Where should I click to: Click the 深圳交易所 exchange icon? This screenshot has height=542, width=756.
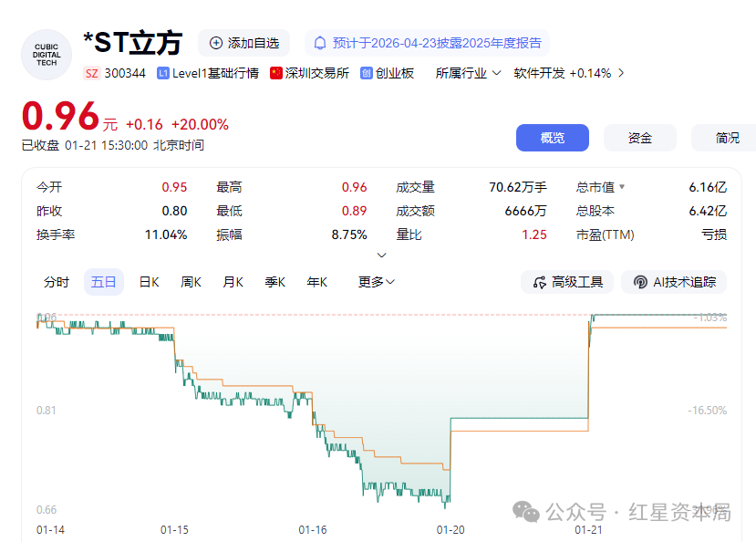click(275, 73)
